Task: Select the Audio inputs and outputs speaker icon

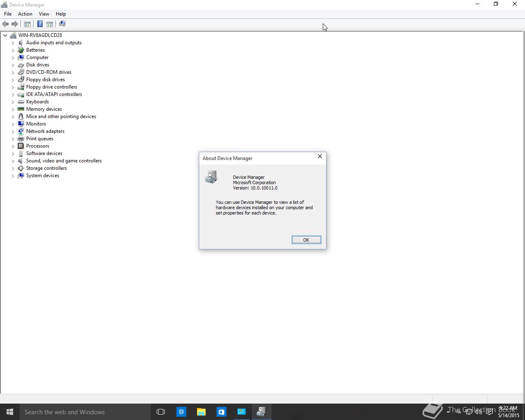Action: click(x=21, y=43)
